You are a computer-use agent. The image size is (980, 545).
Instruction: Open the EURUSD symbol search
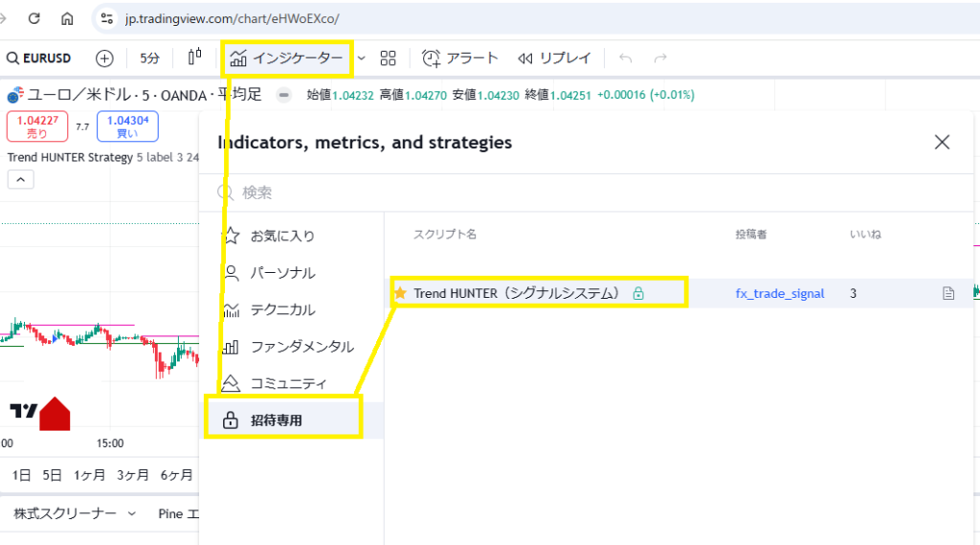[38, 58]
